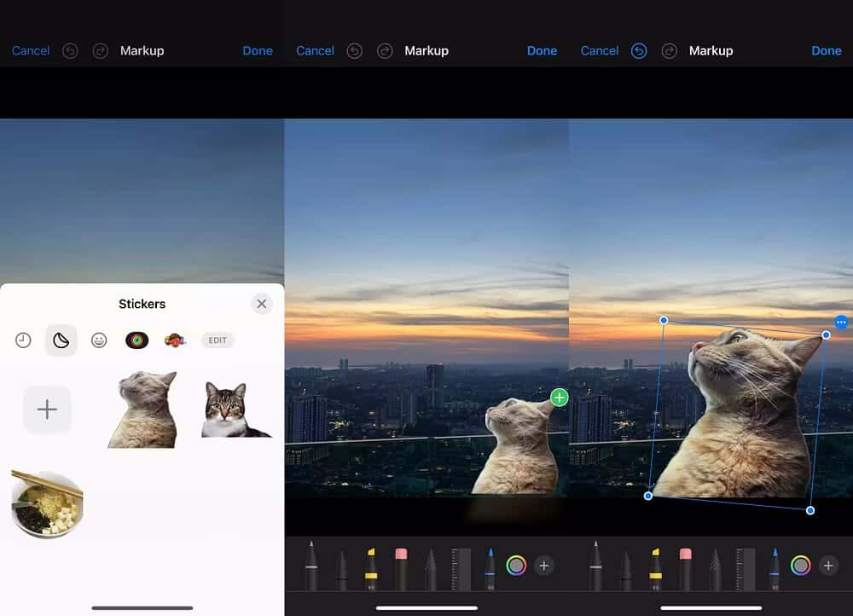853x616 pixels.
Task: Tap Done in the right screen
Action: pos(827,50)
